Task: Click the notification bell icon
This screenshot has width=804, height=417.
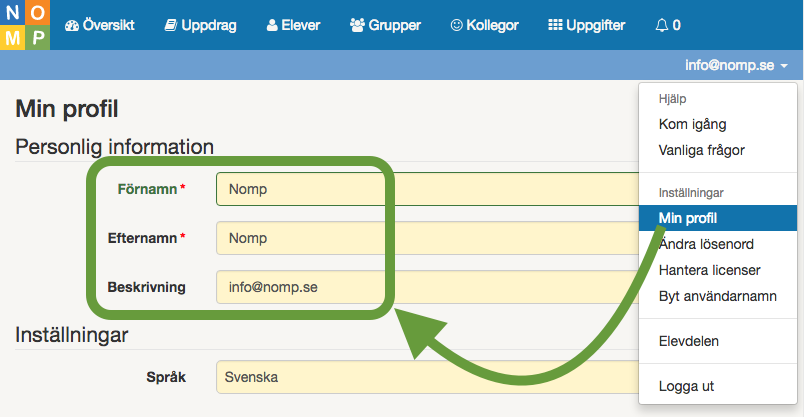Action: click(x=668, y=25)
